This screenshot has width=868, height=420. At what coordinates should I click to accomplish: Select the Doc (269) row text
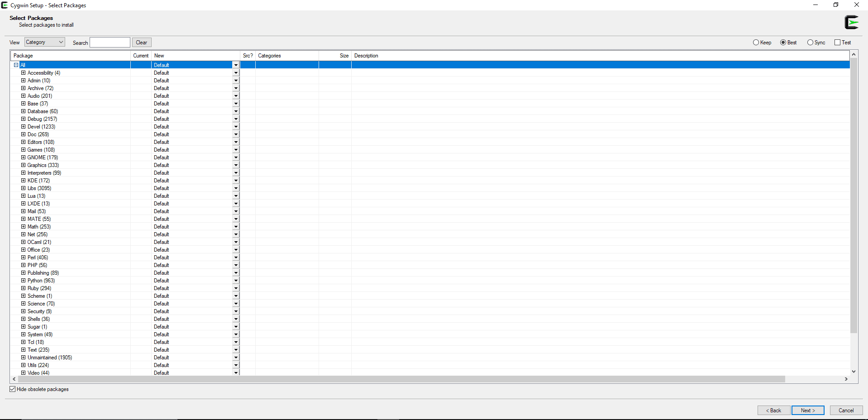pyautogui.click(x=38, y=134)
